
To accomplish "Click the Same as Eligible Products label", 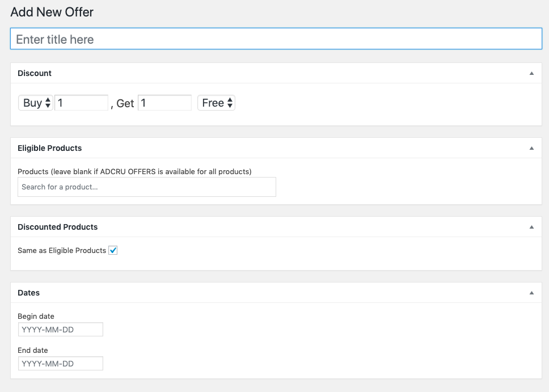I will coord(62,251).
